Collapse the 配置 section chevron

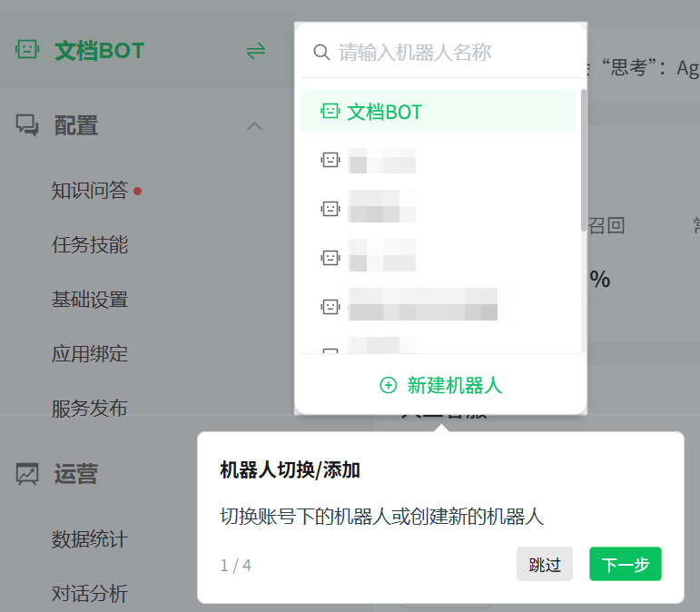(254, 126)
